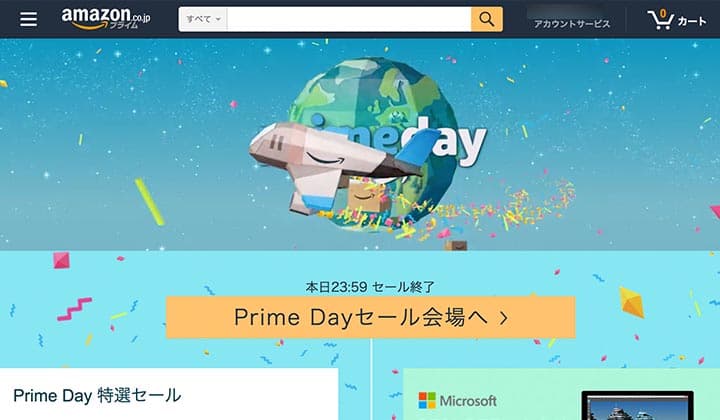
Task: Click the 本日23:59 セール終了 notice
Action: tap(370, 287)
